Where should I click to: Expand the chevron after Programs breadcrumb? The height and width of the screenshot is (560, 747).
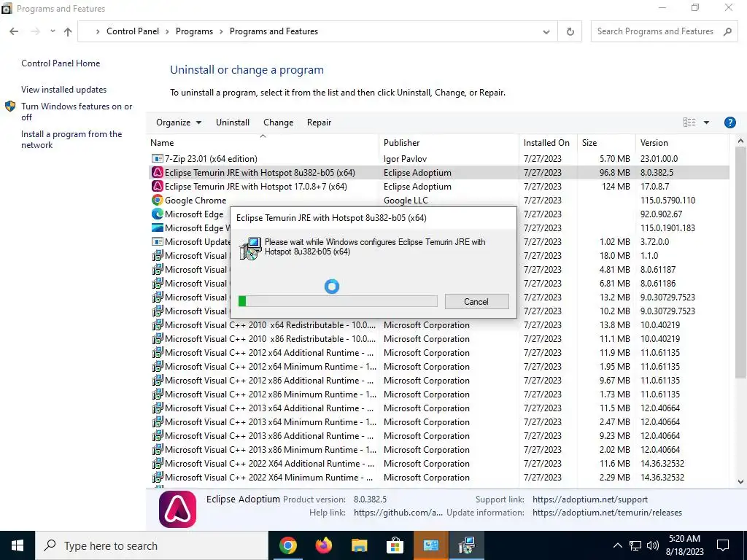click(x=221, y=31)
